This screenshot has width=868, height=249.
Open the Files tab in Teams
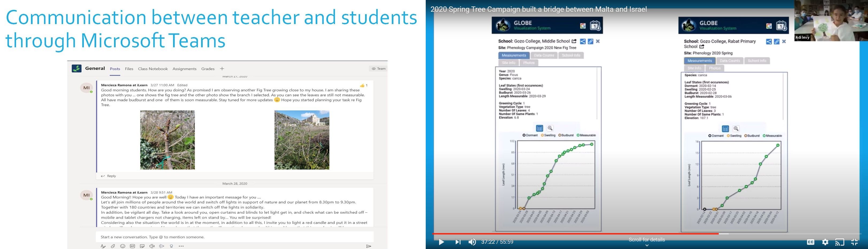click(129, 69)
